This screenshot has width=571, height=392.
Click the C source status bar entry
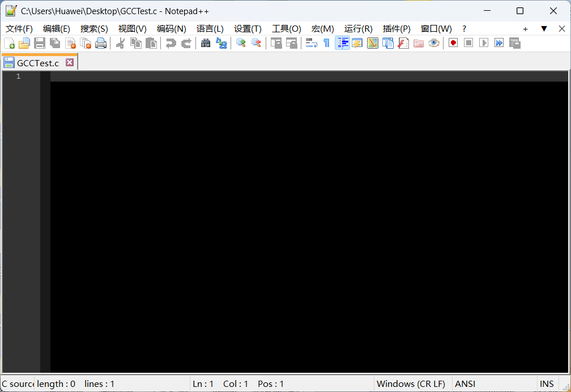pyautogui.click(x=18, y=384)
